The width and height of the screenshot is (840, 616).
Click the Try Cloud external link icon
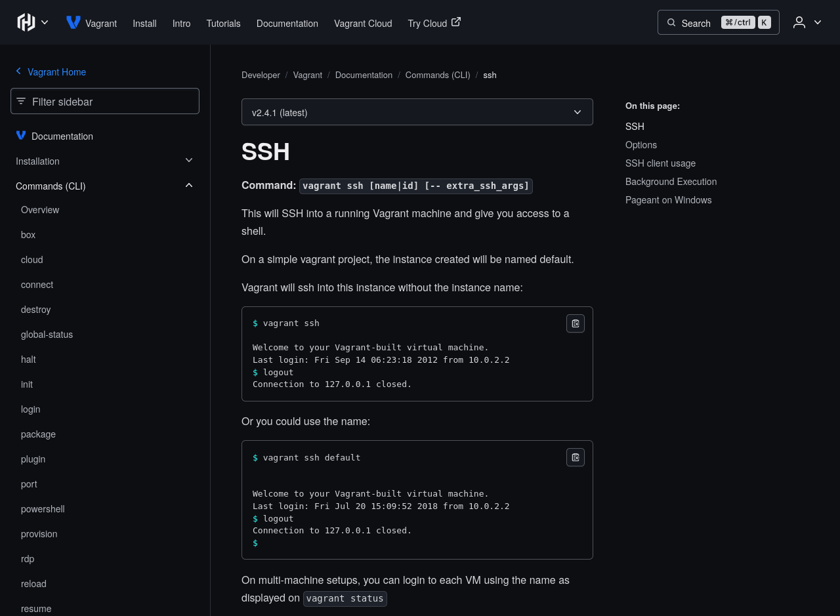(456, 22)
